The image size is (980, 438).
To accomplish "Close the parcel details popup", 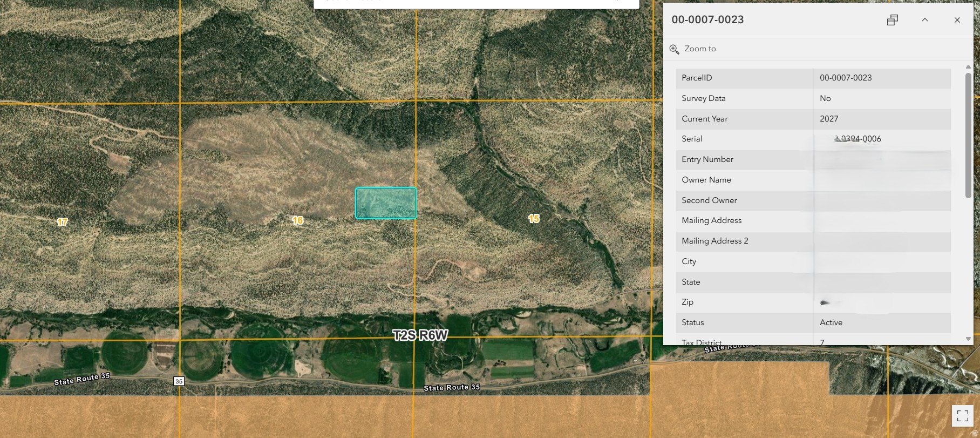I will coord(957,20).
